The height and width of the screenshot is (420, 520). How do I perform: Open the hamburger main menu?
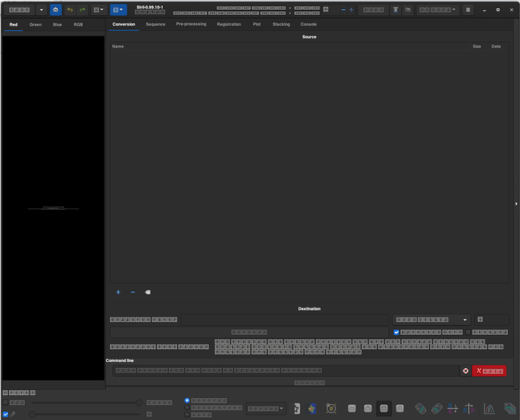[x=468, y=10]
